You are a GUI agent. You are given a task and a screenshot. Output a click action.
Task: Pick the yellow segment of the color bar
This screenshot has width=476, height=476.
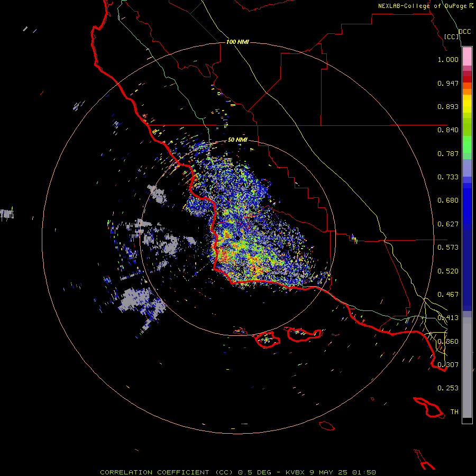[467, 103]
